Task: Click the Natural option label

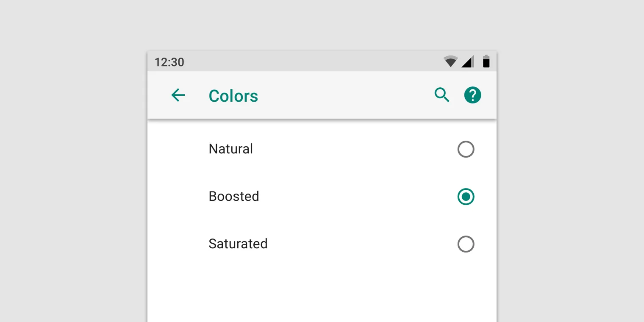Action: tap(230, 149)
